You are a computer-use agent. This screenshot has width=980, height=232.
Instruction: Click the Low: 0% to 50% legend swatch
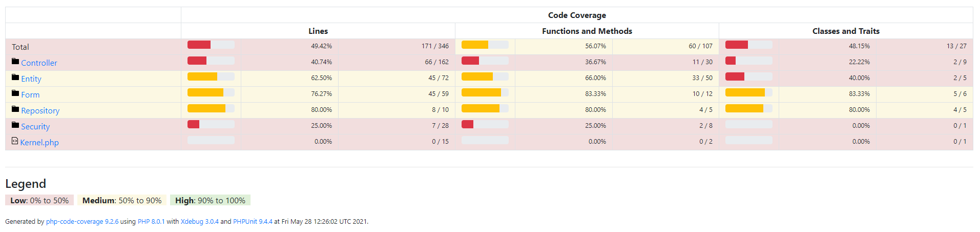click(x=39, y=200)
